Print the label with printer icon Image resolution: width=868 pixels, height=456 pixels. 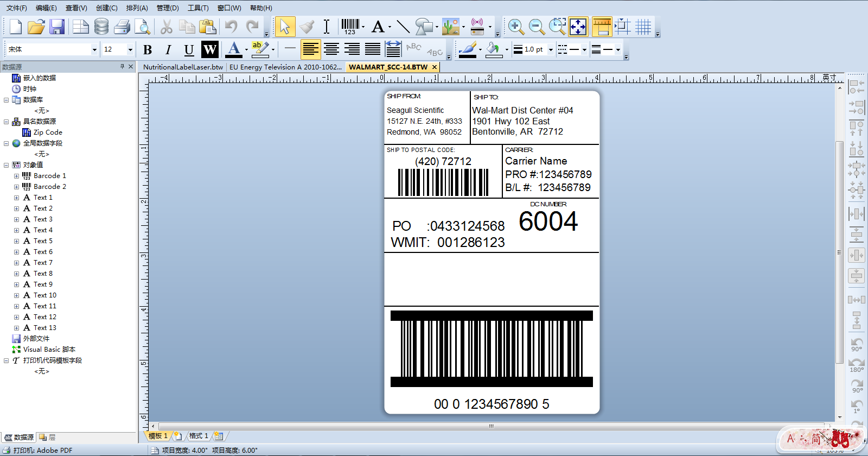[x=122, y=27]
